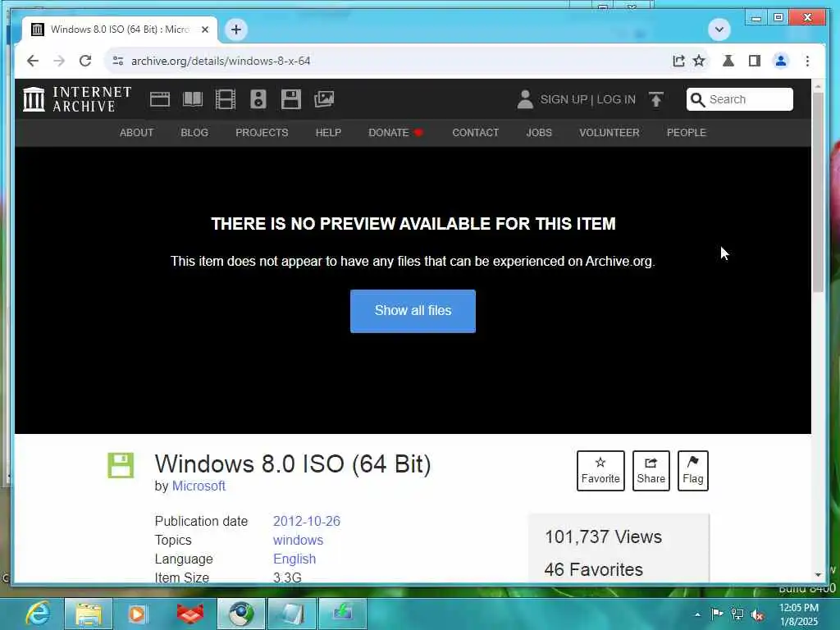Open File Explorer from the taskbar
Viewport: 840px width, 630px height.
pyautogui.click(x=89, y=614)
